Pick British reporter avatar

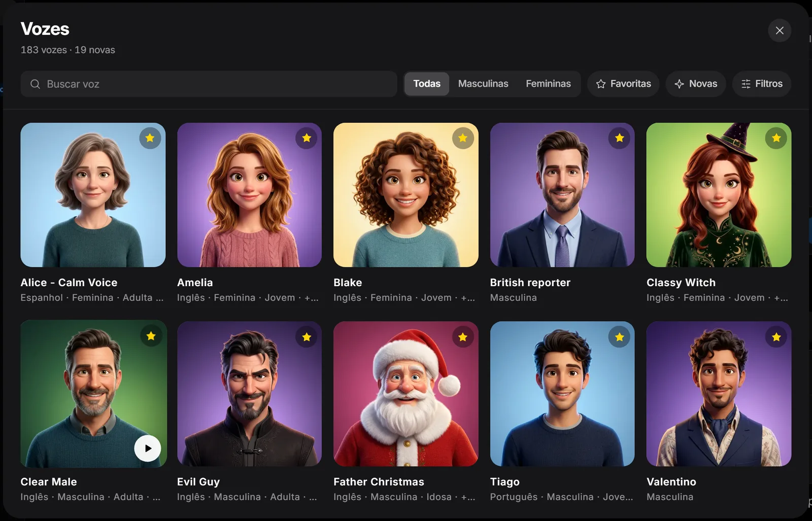point(562,195)
